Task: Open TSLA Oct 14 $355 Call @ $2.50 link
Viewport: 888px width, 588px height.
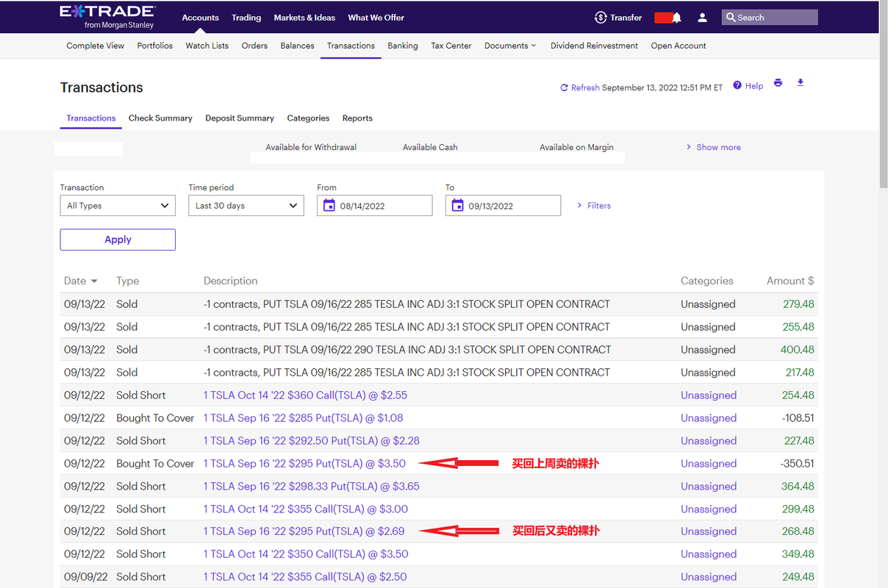Action: 305,577
